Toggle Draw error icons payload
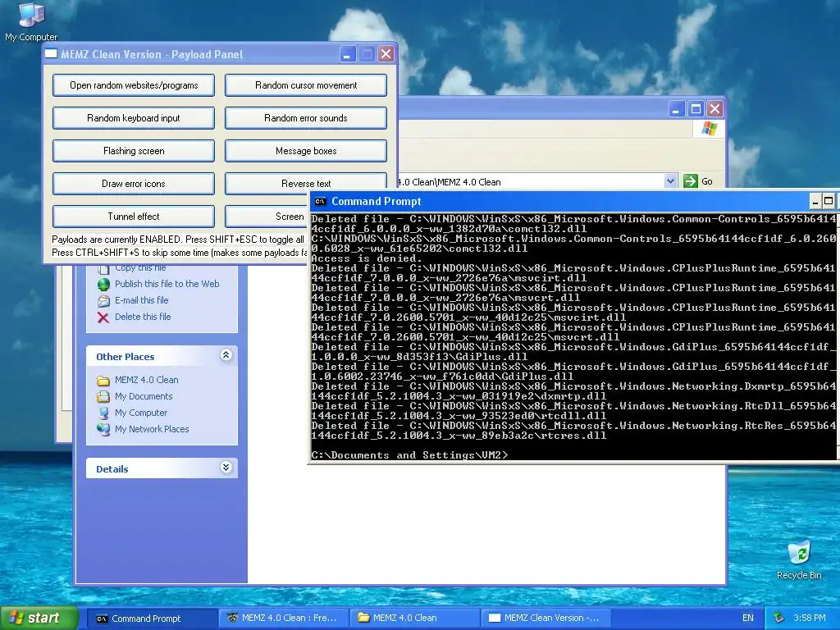The image size is (840, 630). [x=134, y=183]
